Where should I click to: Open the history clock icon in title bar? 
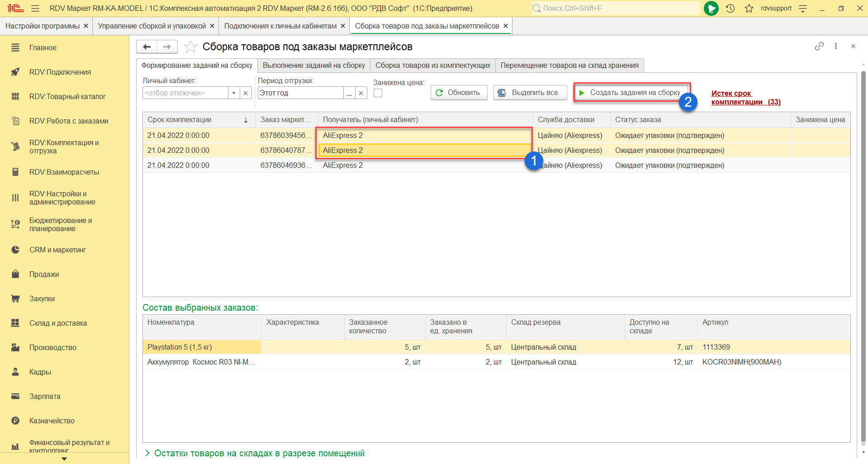(730, 8)
